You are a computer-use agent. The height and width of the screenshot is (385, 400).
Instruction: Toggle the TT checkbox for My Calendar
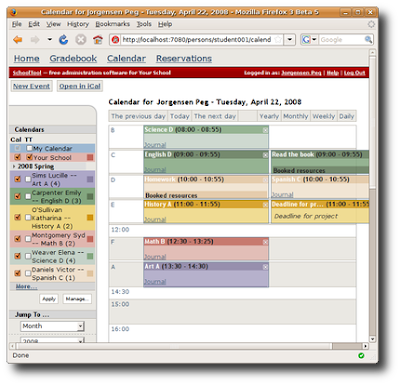(x=29, y=148)
